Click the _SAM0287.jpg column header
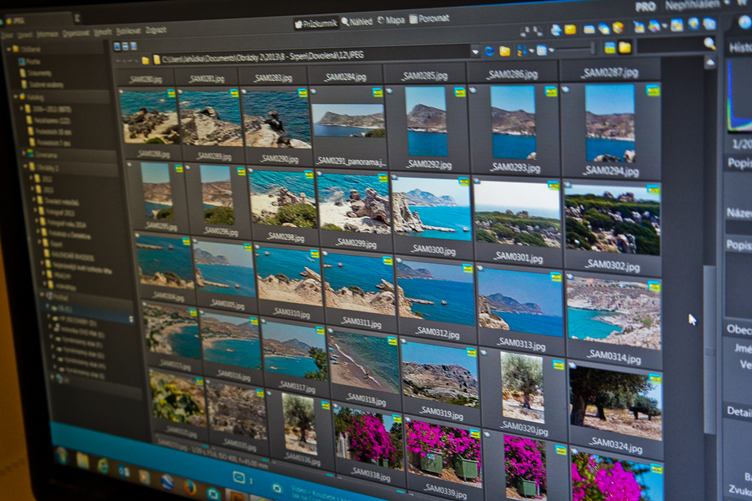This screenshot has width=752, height=501. [610, 73]
